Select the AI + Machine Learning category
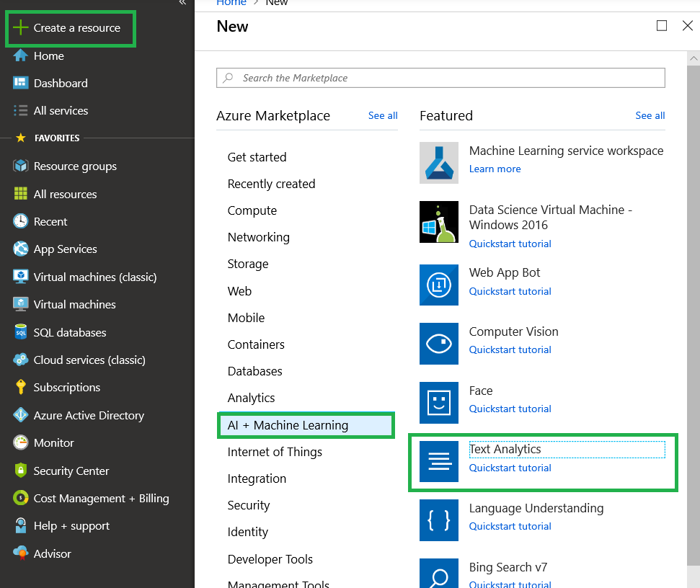Viewport: 700px width, 588px height. [x=306, y=425]
